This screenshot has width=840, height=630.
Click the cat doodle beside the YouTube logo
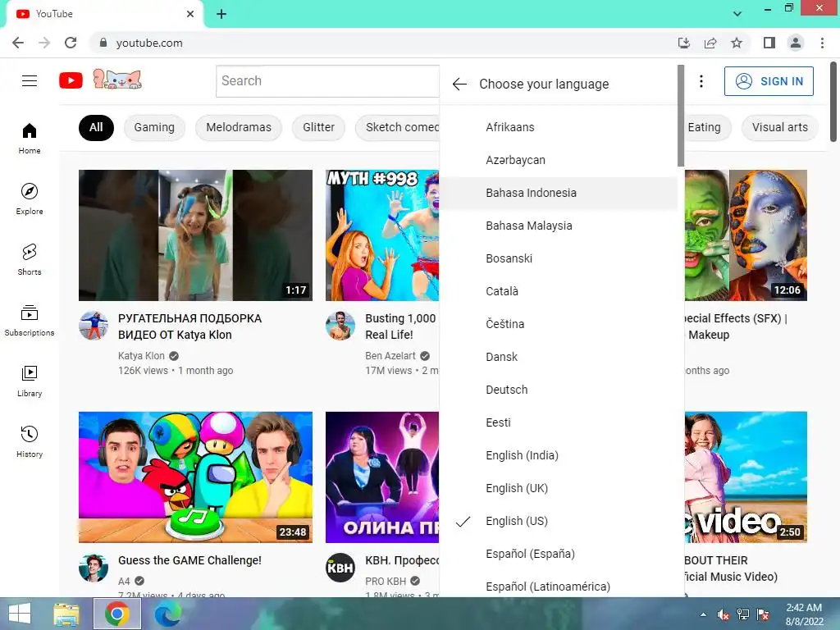[x=117, y=80]
